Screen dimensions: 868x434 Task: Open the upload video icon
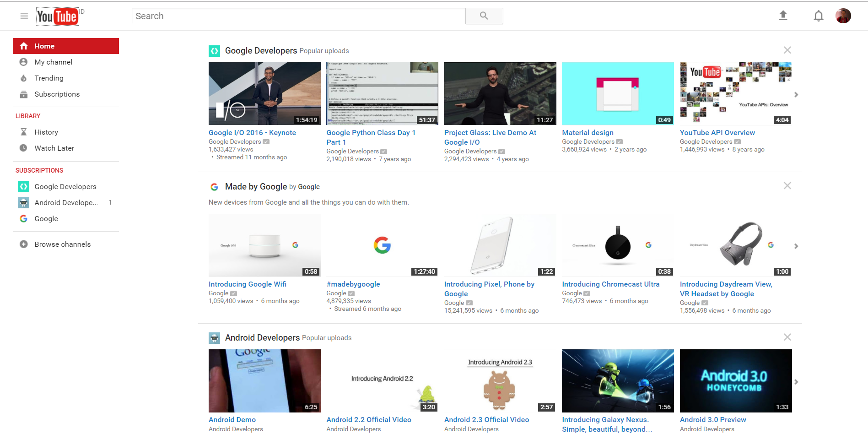click(783, 16)
